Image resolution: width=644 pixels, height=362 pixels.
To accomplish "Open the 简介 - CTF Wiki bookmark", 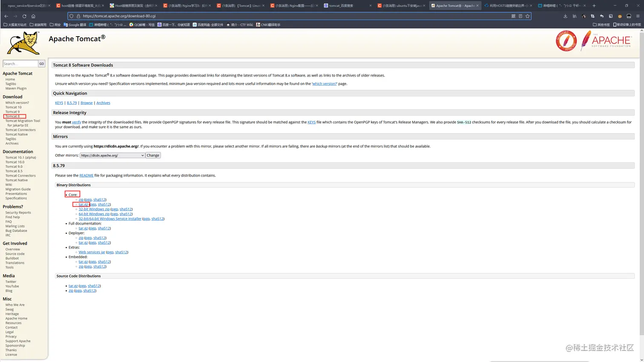I will pos(239,25).
